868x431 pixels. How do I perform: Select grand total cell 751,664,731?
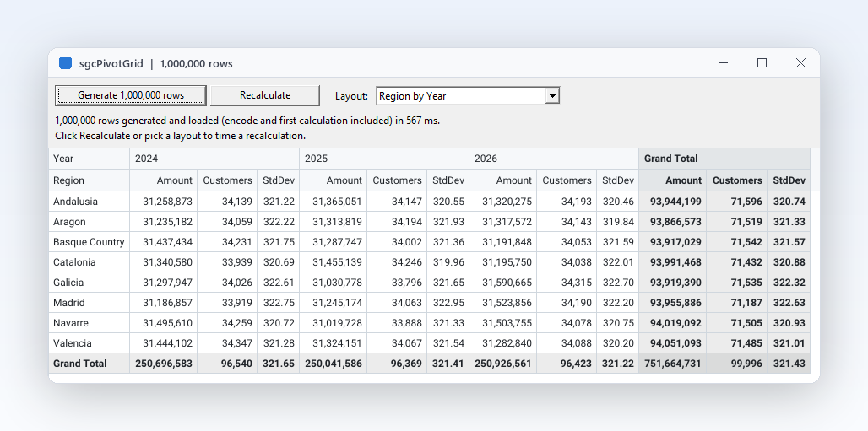(673, 364)
